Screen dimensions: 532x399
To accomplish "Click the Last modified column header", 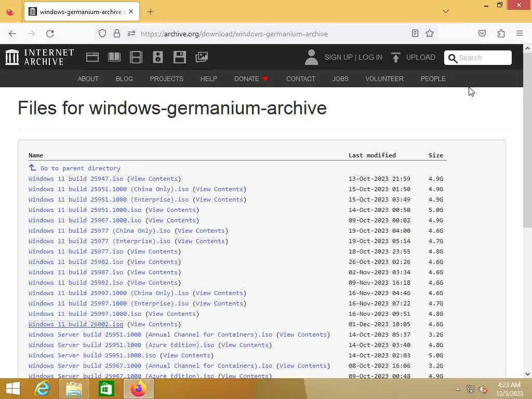I will [372, 155].
